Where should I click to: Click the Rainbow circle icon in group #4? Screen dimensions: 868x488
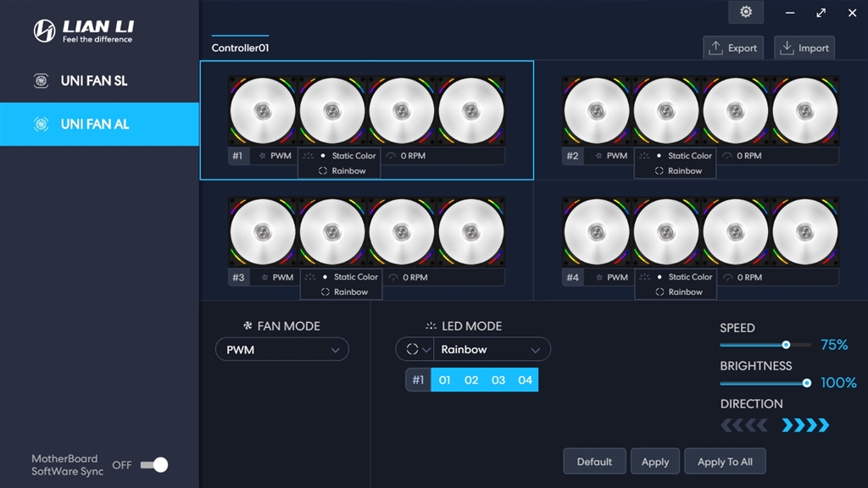[x=659, y=292]
